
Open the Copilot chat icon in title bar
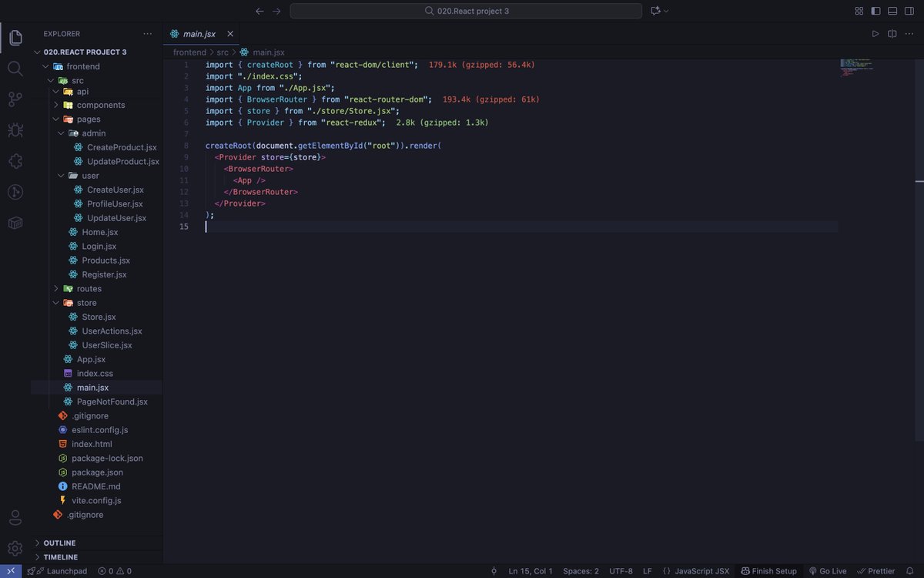pos(656,11)
